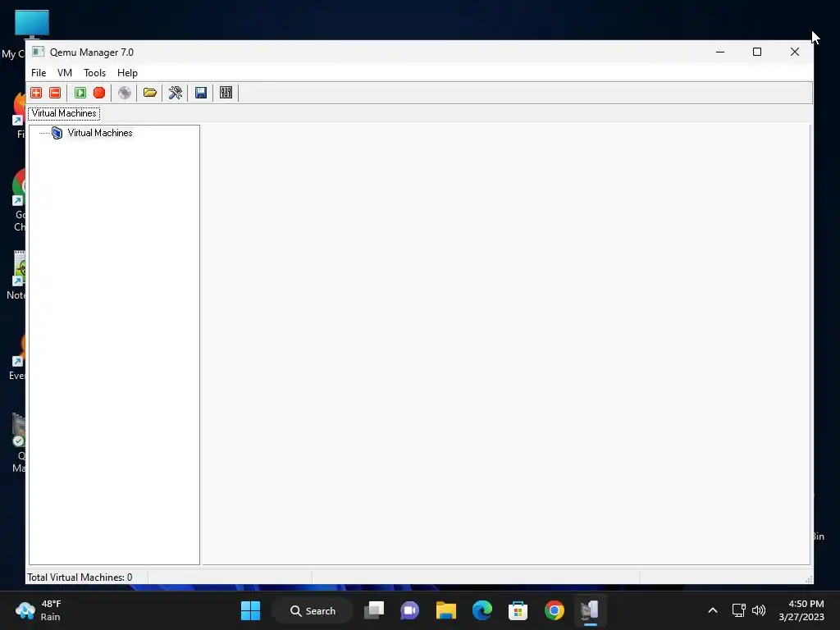840x630 pixels.
Task: Show hidden system tray icons chevron
Action: click(713, 610)
